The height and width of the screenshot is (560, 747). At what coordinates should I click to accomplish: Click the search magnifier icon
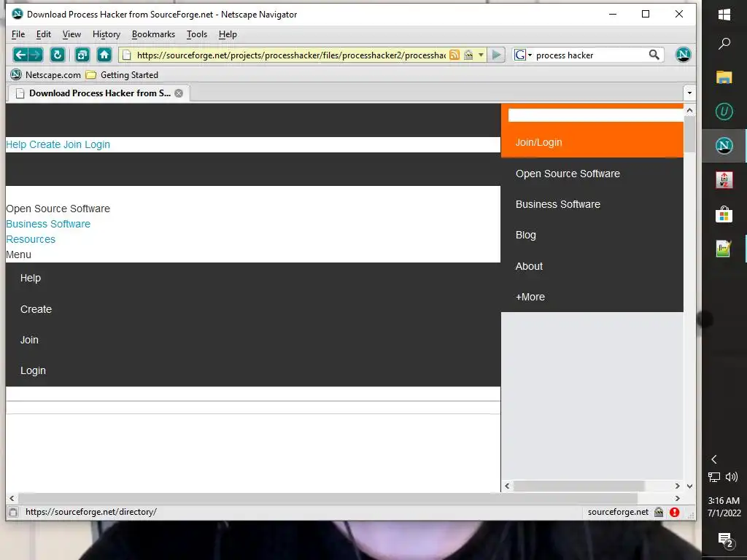tap(654, 55)
